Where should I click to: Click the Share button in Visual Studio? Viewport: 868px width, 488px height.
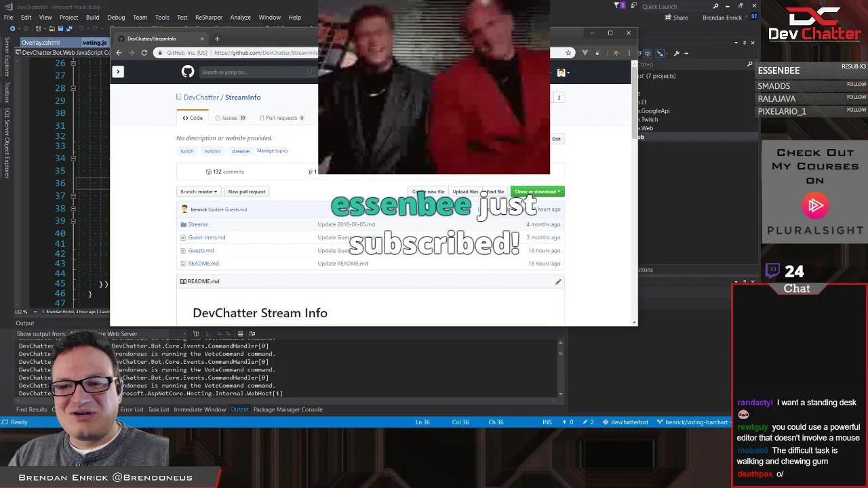[x=676, y=18]
